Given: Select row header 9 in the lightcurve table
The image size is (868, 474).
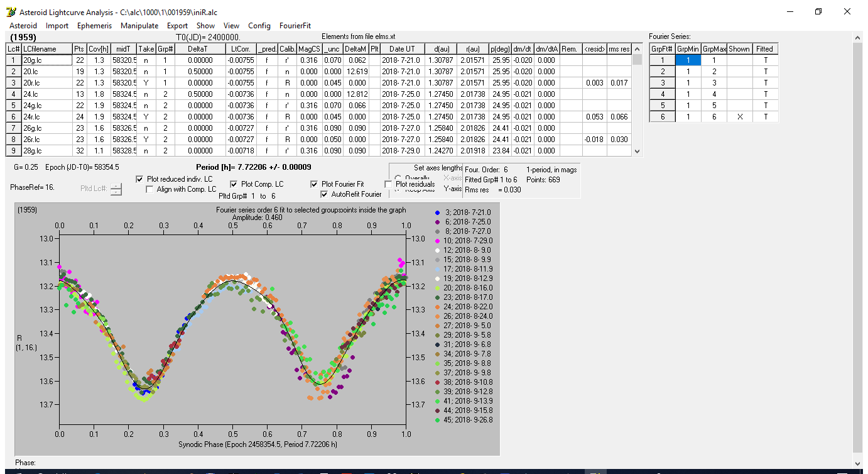Looking at the screenshot, I should point(14,151).
